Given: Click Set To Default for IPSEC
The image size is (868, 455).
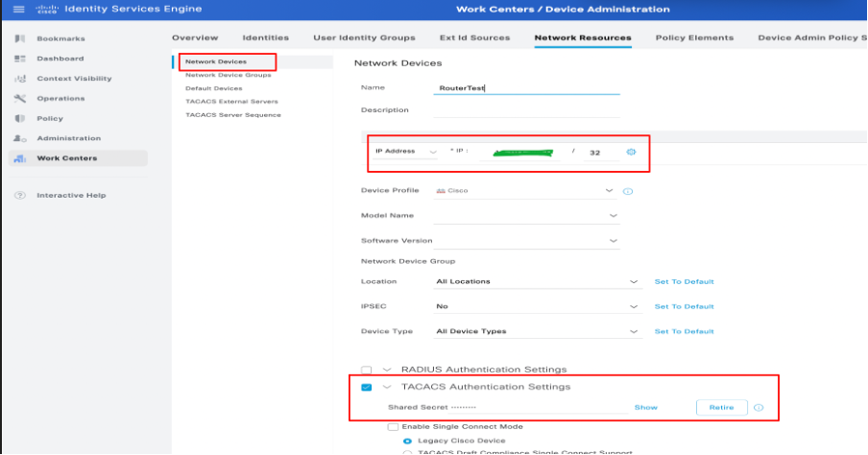Looking at the screenshot, I should click(x=685, y=306).
